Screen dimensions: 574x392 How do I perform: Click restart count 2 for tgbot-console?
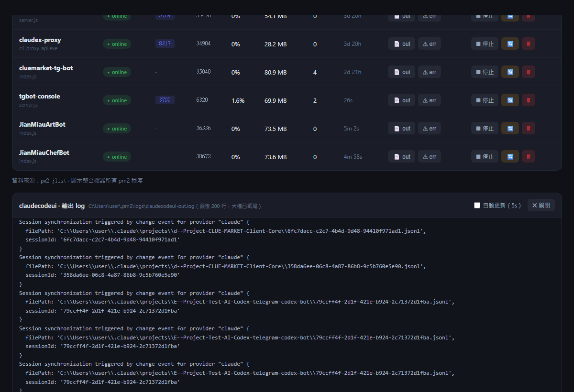point(315,101)
